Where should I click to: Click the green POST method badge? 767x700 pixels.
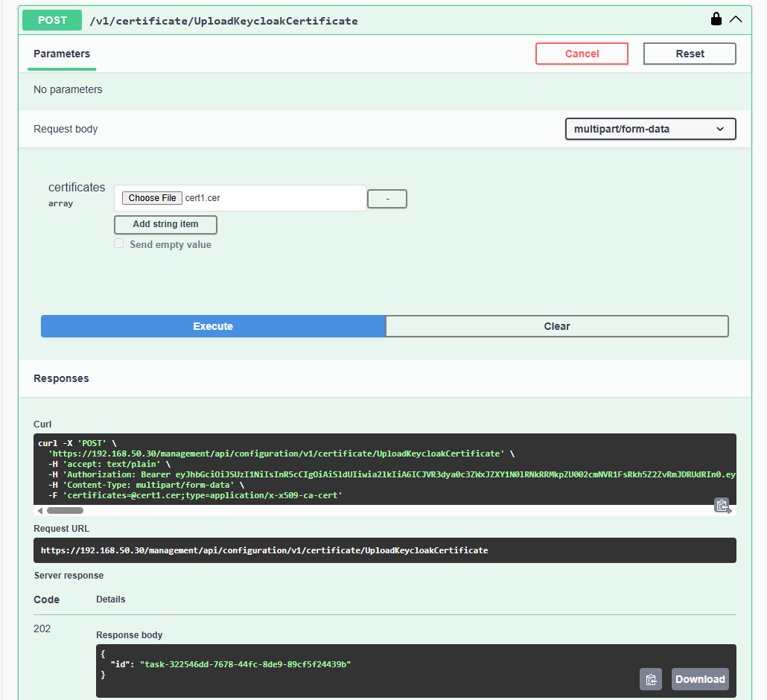[52, 20]
